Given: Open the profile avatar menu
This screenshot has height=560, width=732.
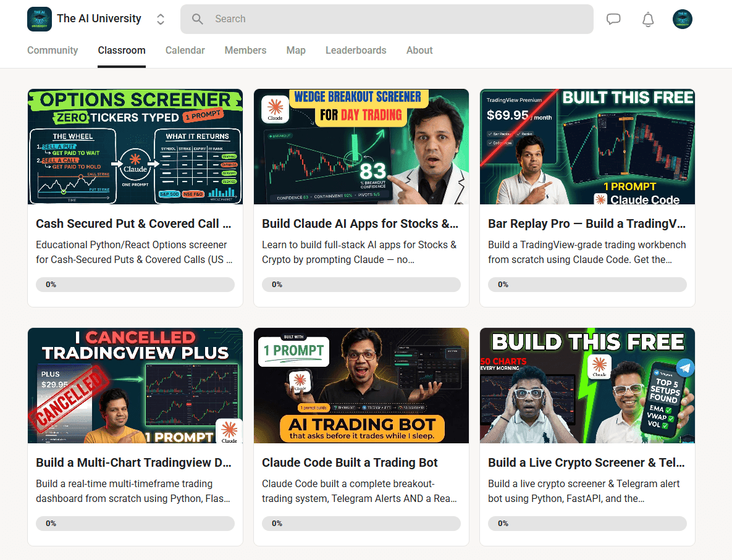Looking at the screenshot, I should [682, 19].
